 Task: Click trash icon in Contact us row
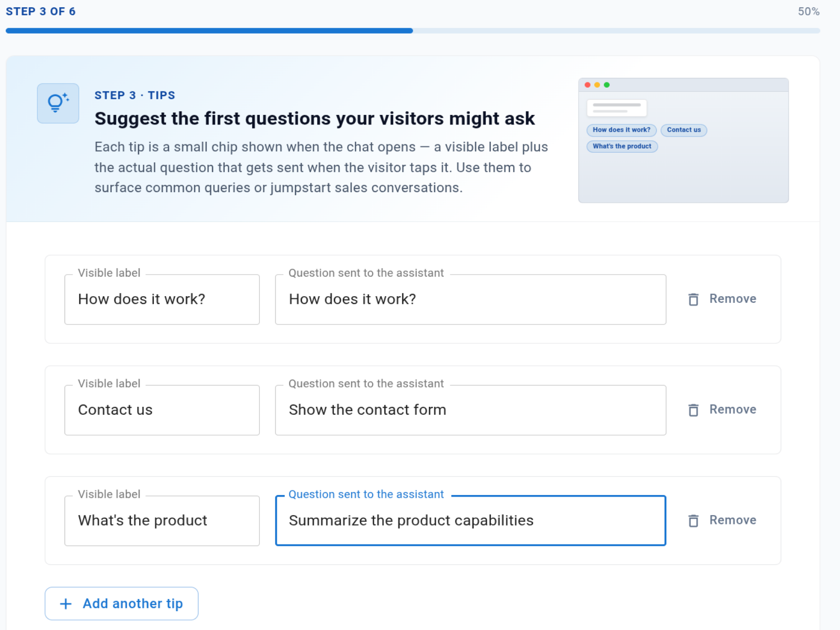point(694,410)
